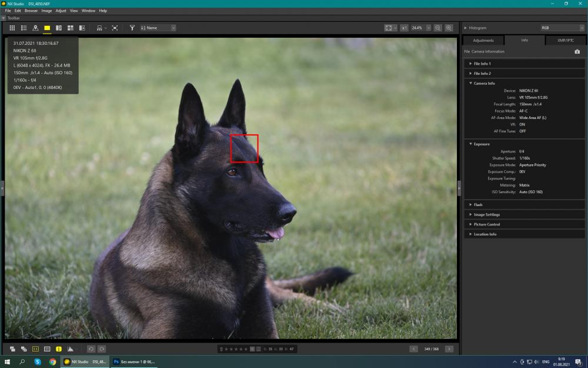Switch to the XMP/IPTC tab

[565, 40]
